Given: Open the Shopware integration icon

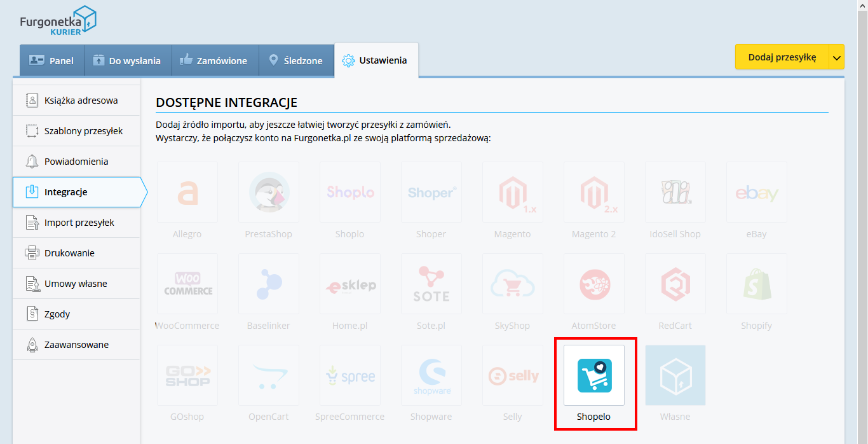Looking at the screenshot, I should point(431,375).
